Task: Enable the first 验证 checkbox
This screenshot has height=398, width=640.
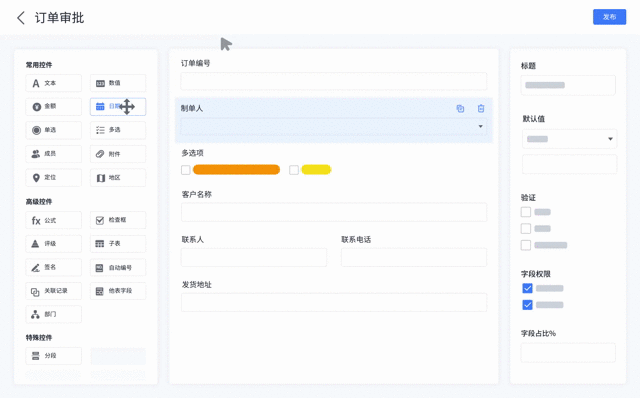Action: pos(526,212)
